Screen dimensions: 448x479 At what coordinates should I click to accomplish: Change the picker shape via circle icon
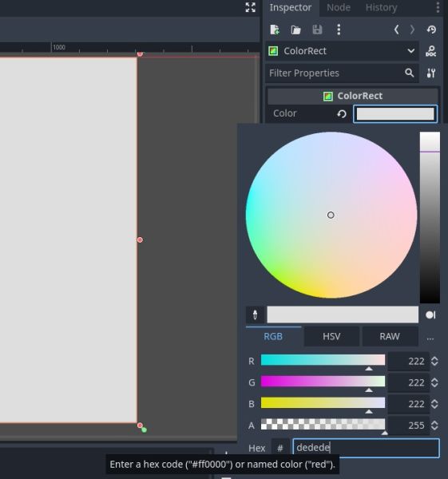430,315
